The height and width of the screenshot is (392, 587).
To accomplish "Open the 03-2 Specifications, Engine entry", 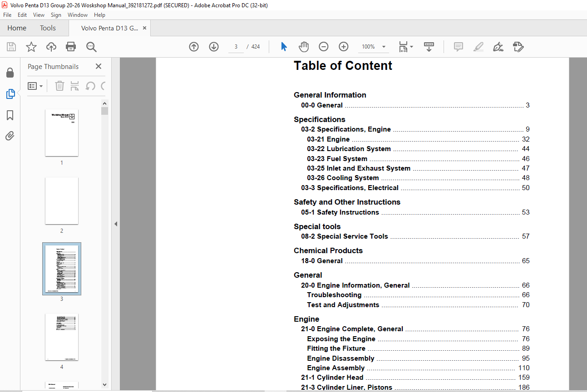I will (415, 129).
